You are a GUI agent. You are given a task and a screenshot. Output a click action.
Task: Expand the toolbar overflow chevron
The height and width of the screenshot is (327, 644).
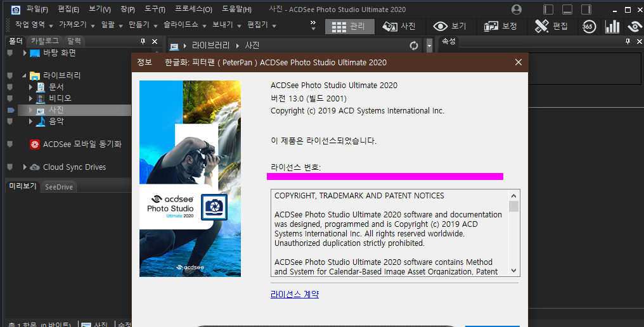tap(313, 25)
